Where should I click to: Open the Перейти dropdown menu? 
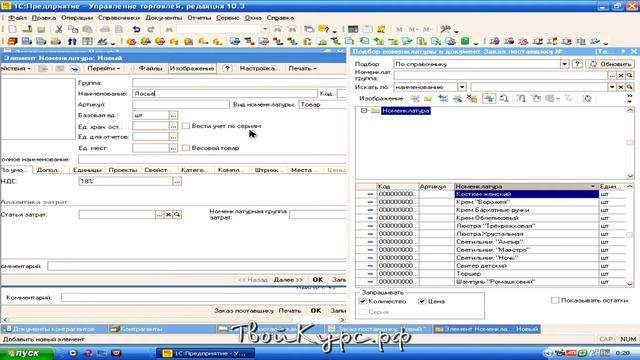[x=104, y=69]
